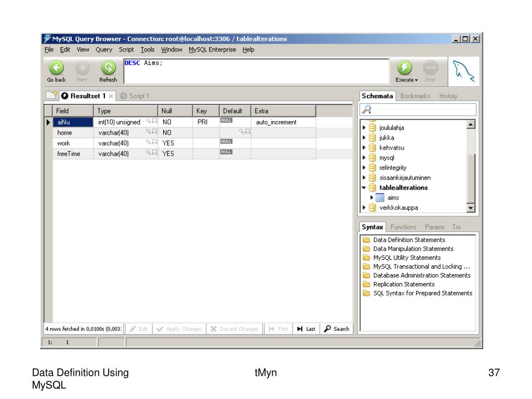The width and height of the screenshot is (532, 399).
Task: Expand the jukka schema node
Action: tap(364, 137)
